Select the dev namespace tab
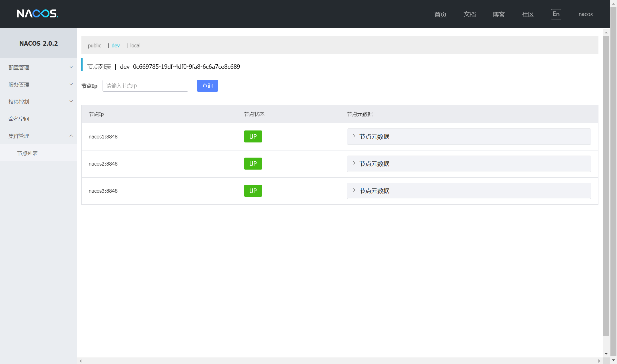This screenshot has width=617, height=364. pyautogui.click(x=116, y=45)
